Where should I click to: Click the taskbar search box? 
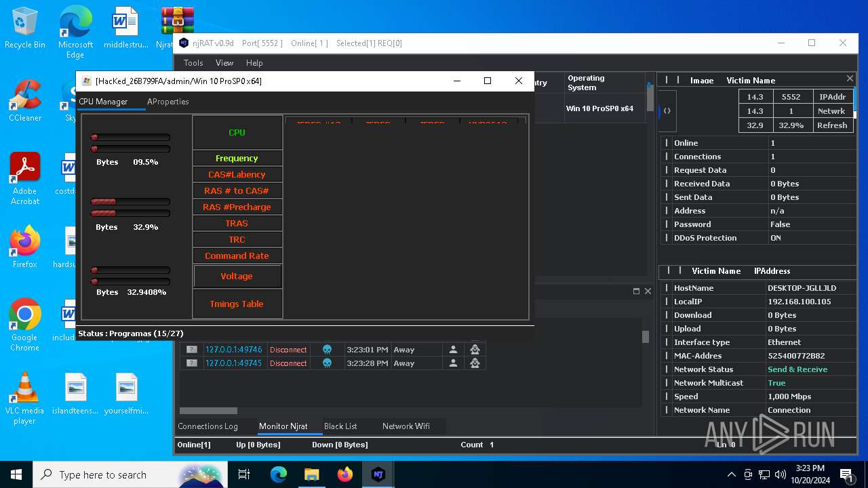[x=130, y=474]
